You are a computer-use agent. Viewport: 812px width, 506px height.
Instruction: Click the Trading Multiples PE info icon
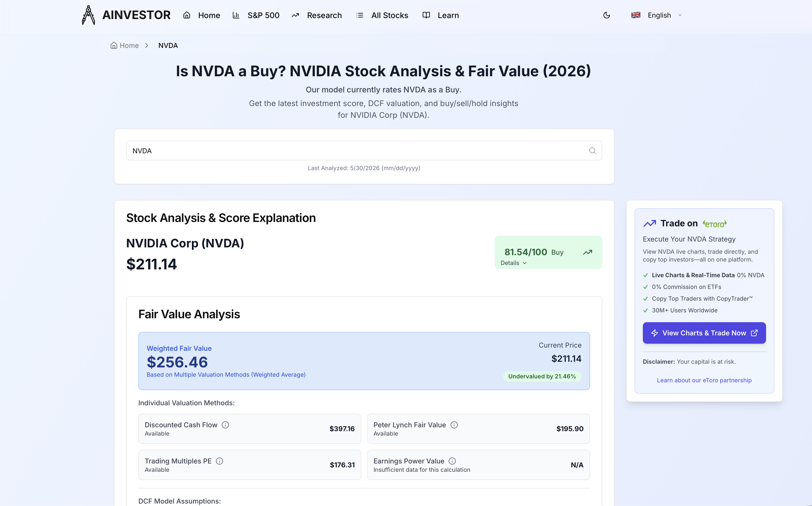219,461
